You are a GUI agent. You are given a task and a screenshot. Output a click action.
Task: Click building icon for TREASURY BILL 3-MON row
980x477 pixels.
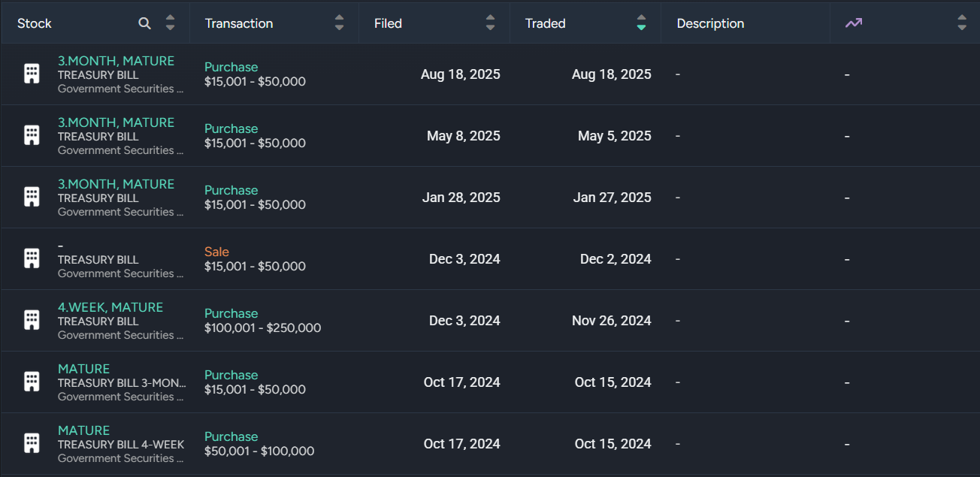click(x=32, y=382)
